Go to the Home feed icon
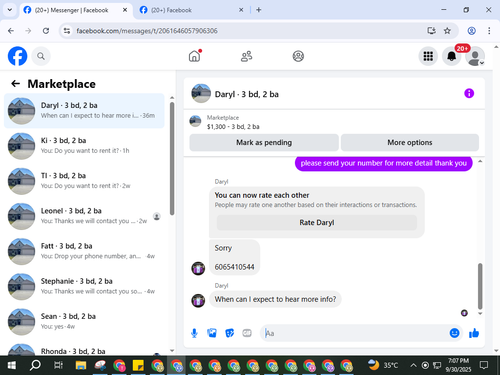This screenshot has width=500, height=375. coord(194,56)
